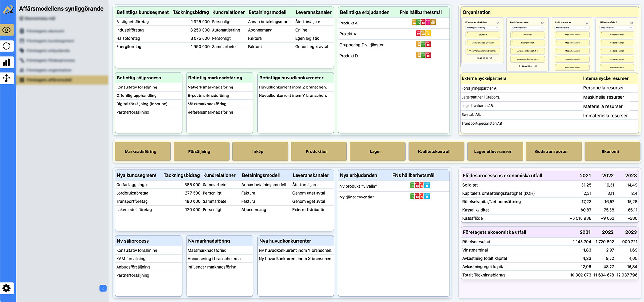The height and width of the screenshot is (302, 644).
Task: Click the branching arrows flow sidebar icon
Action: pos(7,78)
